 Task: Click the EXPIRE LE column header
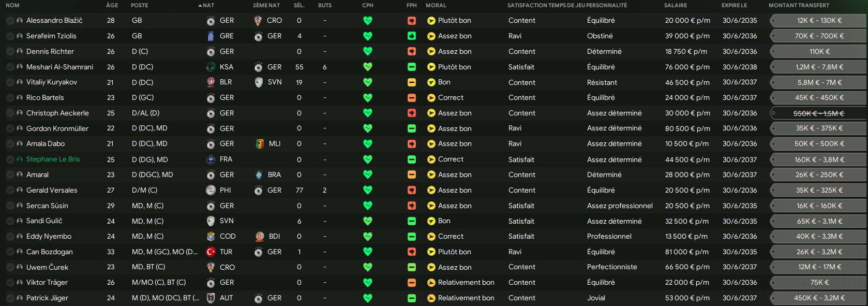[735, 5]
